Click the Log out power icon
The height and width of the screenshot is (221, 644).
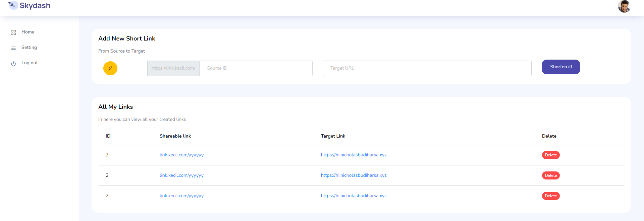(13, 63)
